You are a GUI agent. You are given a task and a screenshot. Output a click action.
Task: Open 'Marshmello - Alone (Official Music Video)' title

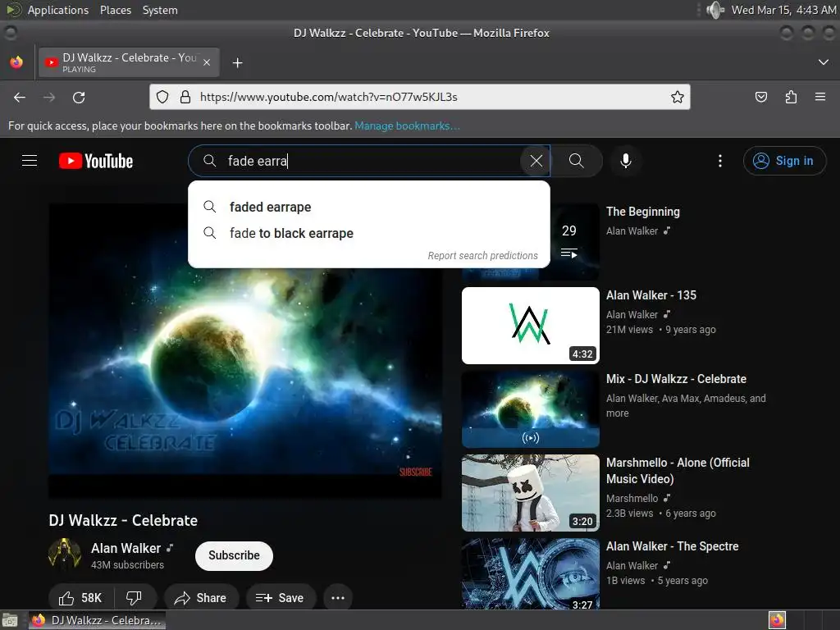tap(678, 470)
